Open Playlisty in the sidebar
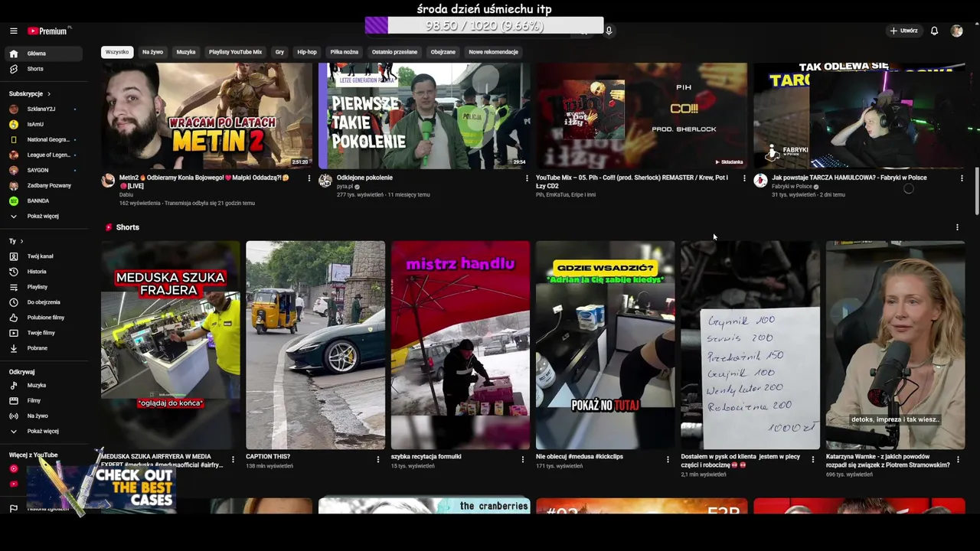Viewport: 980px width, 551px height. pyautogui.click(x=44, y=287)
